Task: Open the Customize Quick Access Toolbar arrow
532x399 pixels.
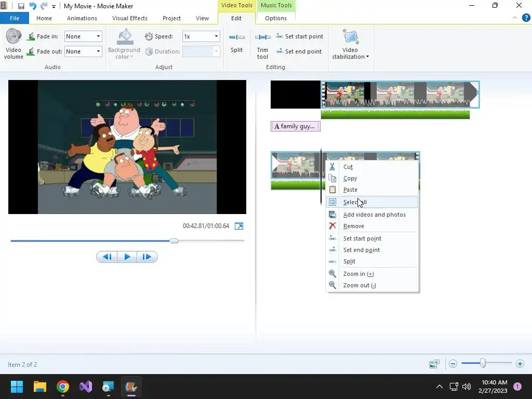Action: tap(54, 6)
